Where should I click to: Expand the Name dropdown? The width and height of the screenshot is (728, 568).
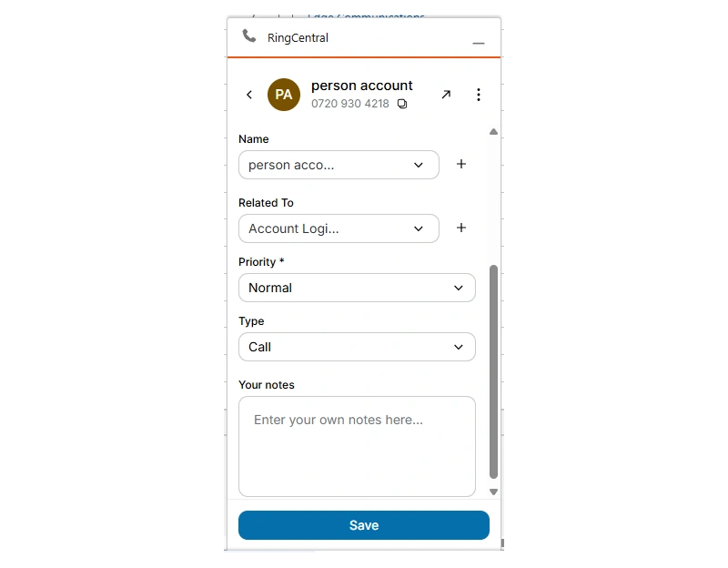[x=339, y=165]
